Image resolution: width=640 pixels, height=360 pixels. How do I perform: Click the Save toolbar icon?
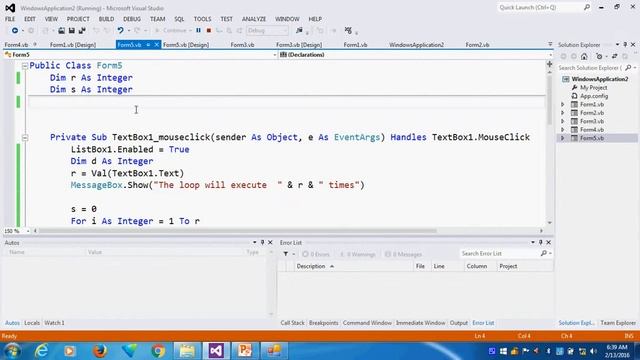click(x=71, y=31)
